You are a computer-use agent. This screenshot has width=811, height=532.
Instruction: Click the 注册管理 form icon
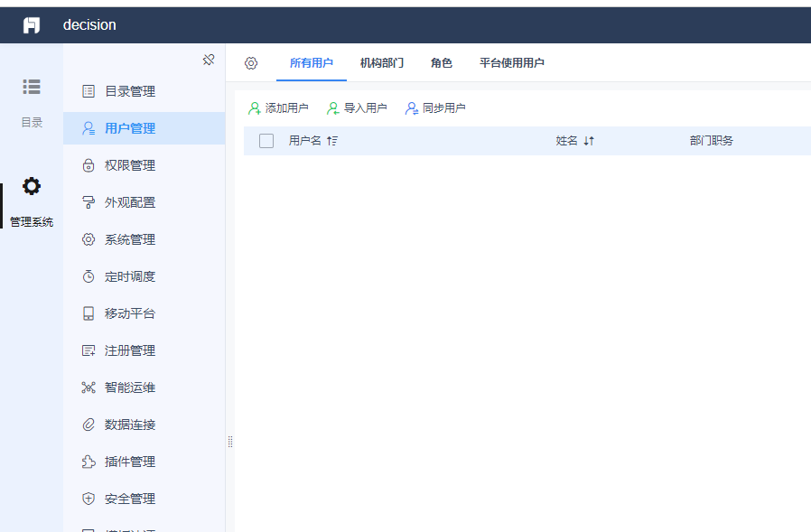coord(89,350)
